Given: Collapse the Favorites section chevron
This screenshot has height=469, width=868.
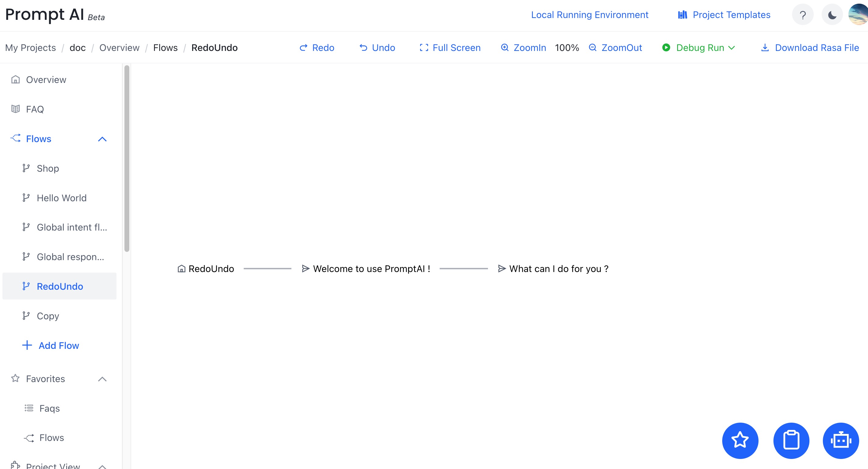Looking at the screenshot, I should tap(102, 379).
